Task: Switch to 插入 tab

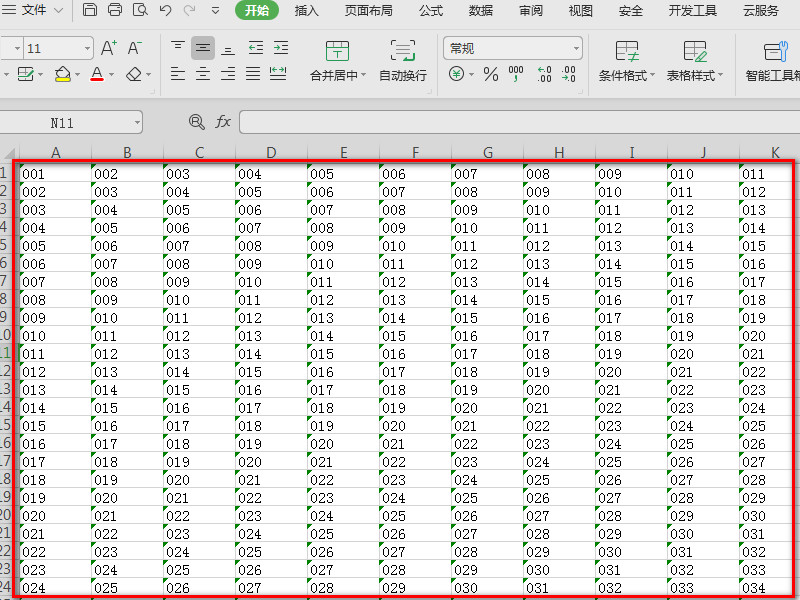Action: (x=307, y=10)
